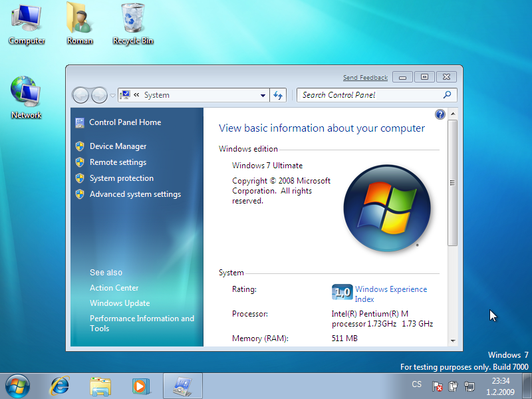The image size is (532, 399).
Task: Click the System window taskbar button
Action: [182, 386]
